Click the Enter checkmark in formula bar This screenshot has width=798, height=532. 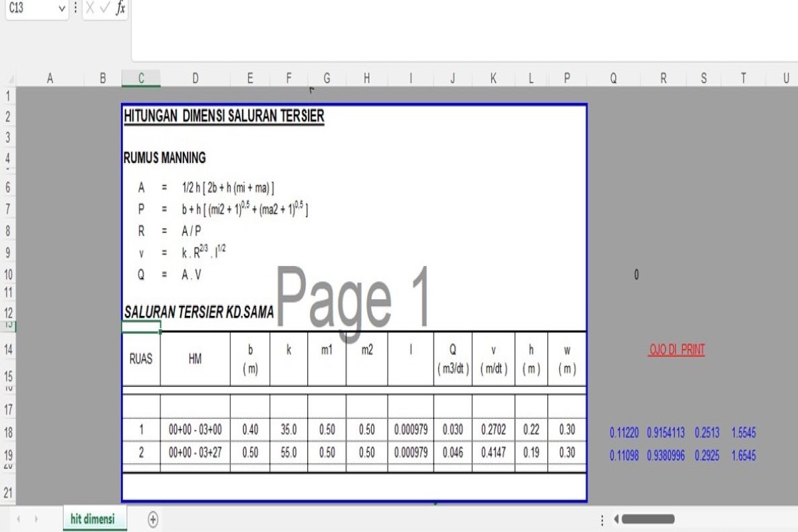coord(105,9)
